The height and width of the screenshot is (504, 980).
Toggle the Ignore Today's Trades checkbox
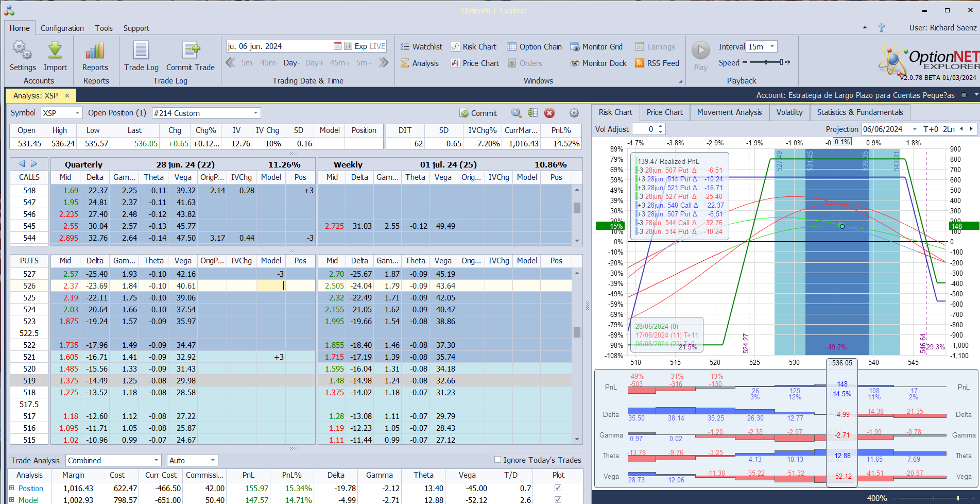point(497,460)
